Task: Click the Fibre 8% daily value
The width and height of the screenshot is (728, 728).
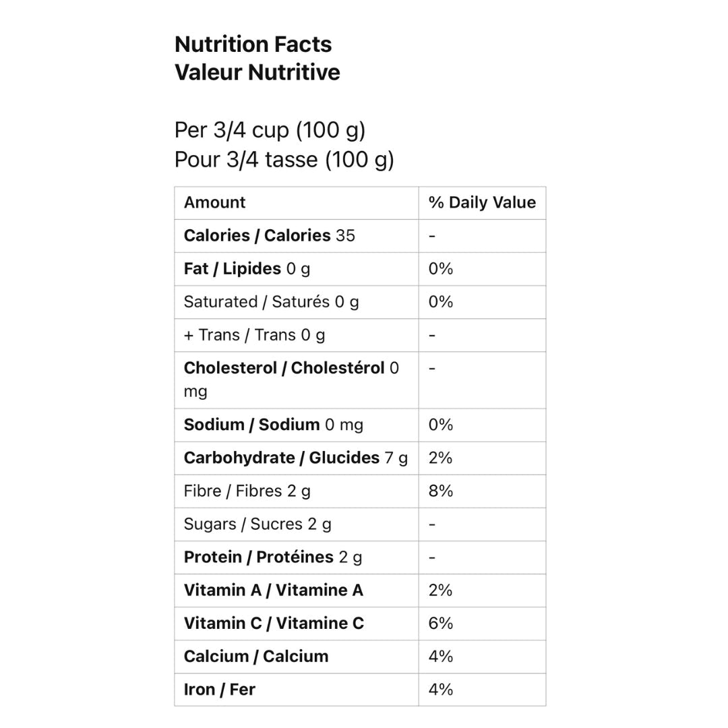Action: pyautogui.click(x=441, y=491)
